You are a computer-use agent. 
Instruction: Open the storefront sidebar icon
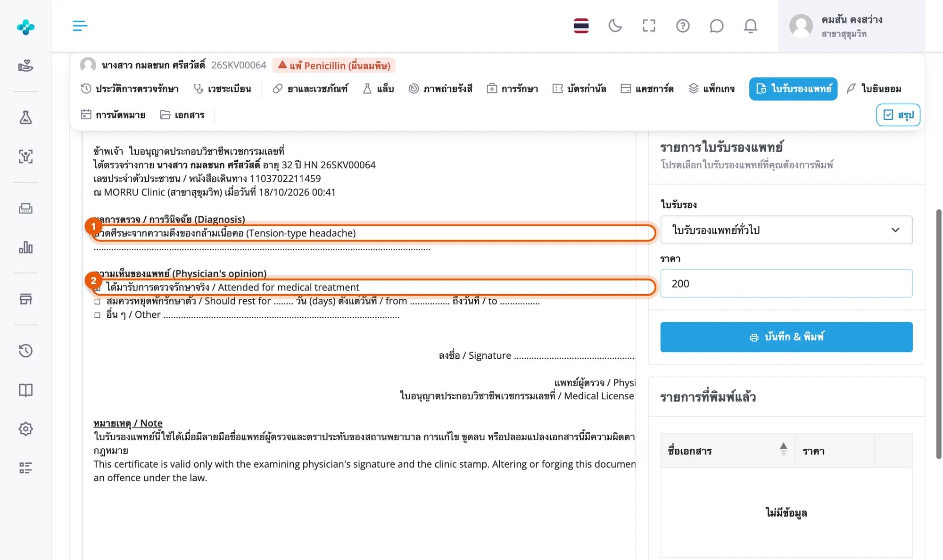click(x=25, y=299)
